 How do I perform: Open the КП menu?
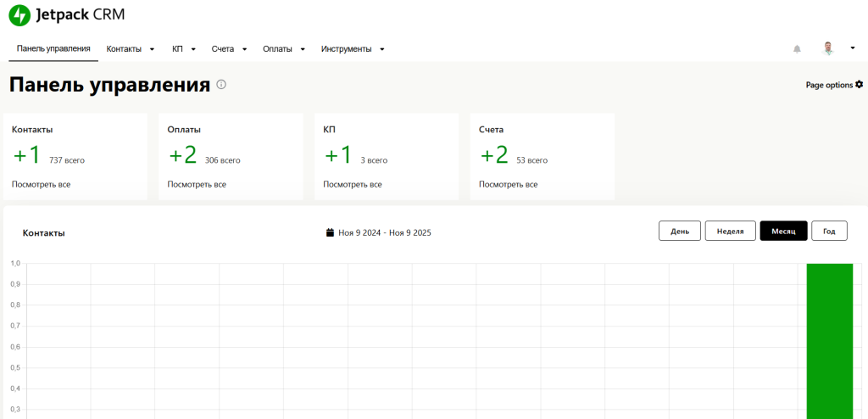click(177, 49)
